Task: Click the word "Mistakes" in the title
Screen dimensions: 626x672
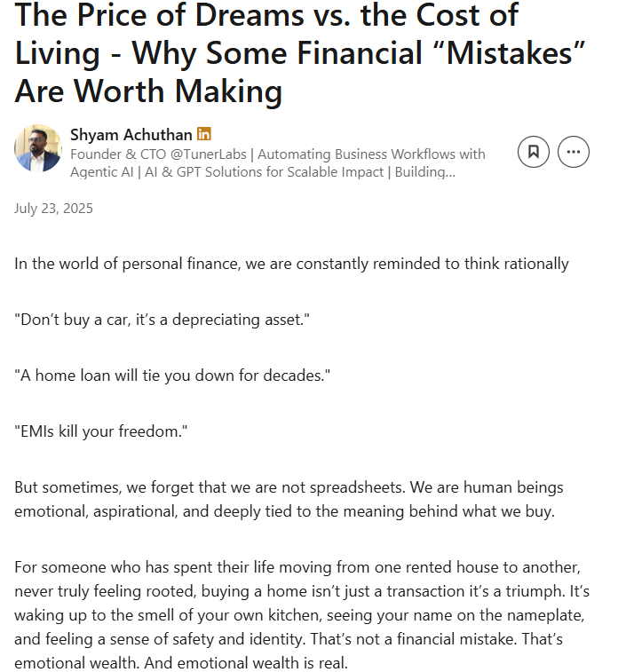Action: click(x=510, y=53)
